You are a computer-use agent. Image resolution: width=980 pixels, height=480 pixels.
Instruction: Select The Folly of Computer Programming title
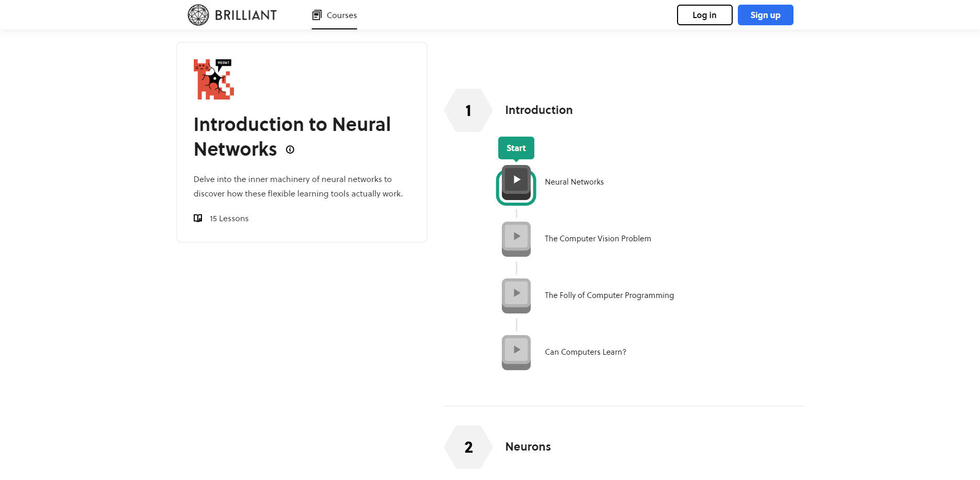(609, 295)
